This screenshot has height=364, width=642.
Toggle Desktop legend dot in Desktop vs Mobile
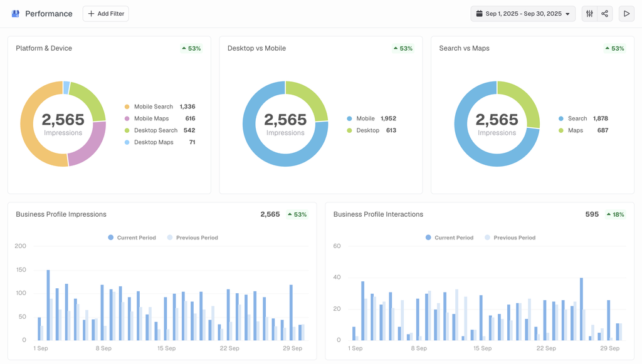pos(349,130)
